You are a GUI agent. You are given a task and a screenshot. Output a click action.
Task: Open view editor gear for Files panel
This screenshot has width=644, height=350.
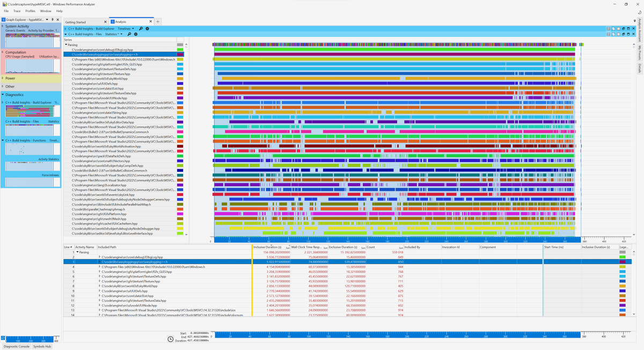[136, 34]
